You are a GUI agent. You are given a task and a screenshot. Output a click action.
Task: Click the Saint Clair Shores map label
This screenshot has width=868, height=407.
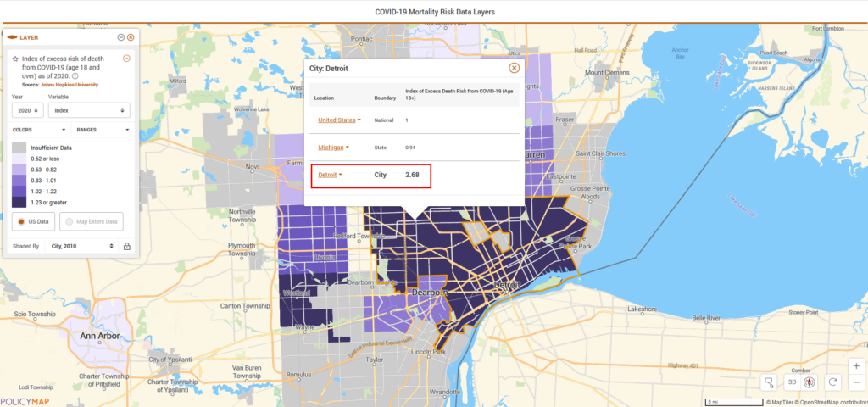pos(601,153)
